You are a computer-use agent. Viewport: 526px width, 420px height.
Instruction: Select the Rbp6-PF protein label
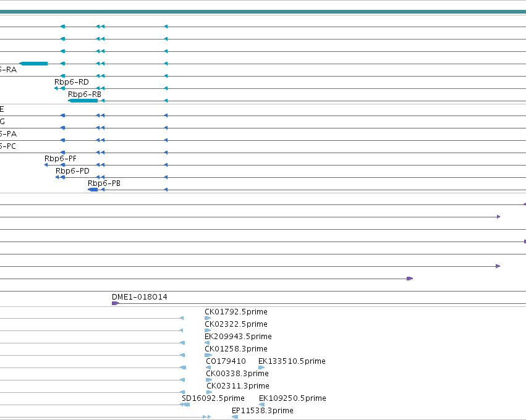[61, 159]
